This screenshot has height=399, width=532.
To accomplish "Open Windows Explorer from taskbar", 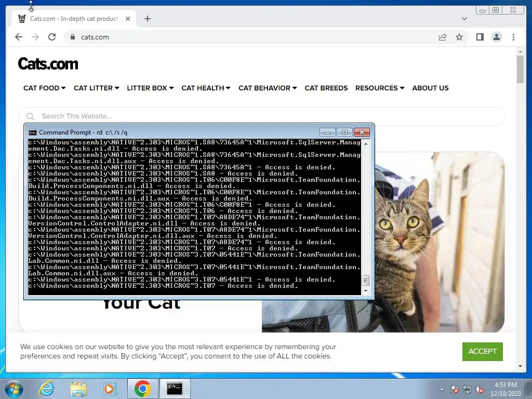I will click(78, 389).
